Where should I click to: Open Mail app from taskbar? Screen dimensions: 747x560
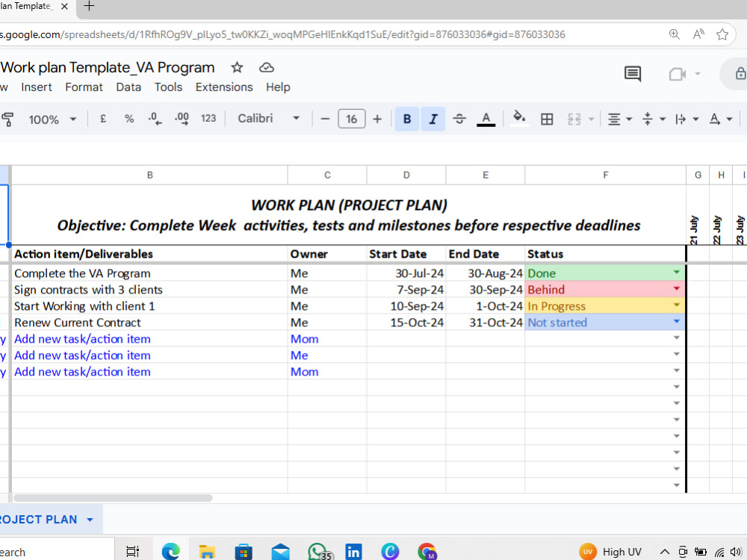click(x=280, y=552)
